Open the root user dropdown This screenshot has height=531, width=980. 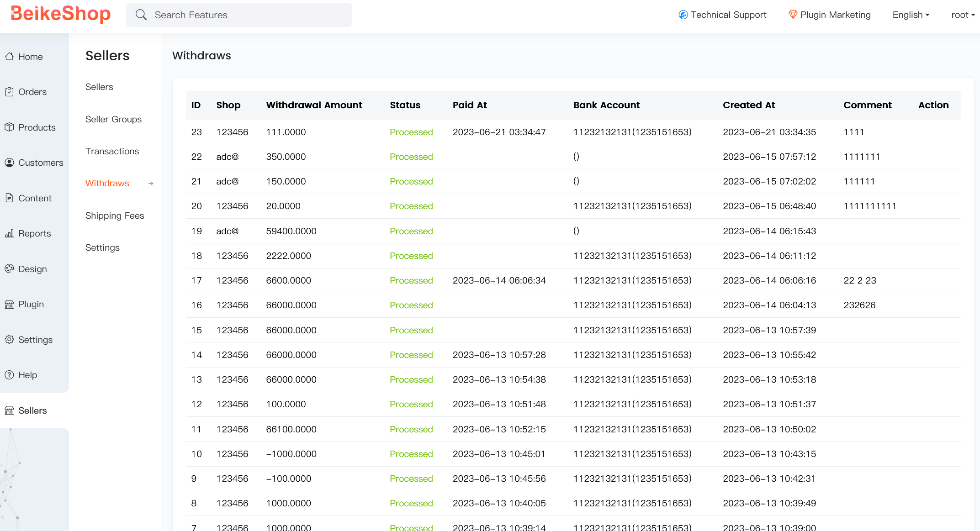pyautogui.click(x=963, y=15)
